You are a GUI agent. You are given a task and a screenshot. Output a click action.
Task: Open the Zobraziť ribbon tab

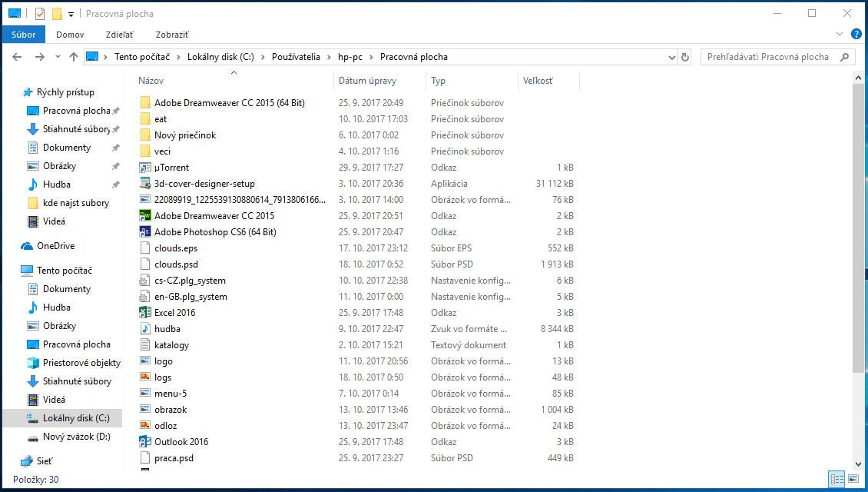click(x=172, y=35)
